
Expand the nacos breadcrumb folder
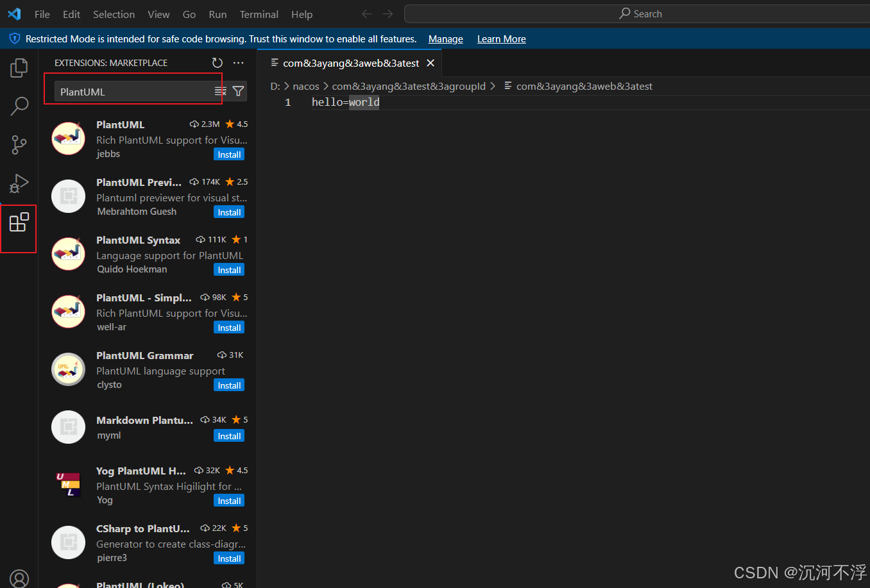(306, 87)
